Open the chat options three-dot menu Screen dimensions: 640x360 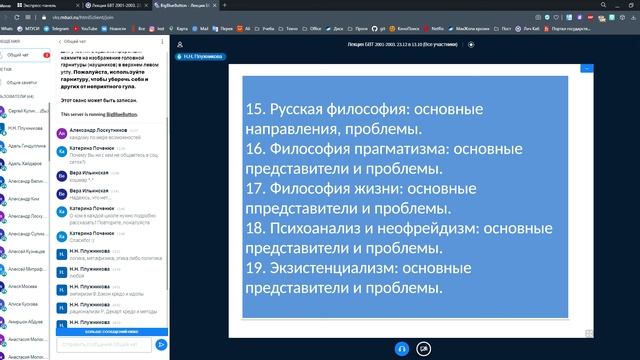(162, 42)
